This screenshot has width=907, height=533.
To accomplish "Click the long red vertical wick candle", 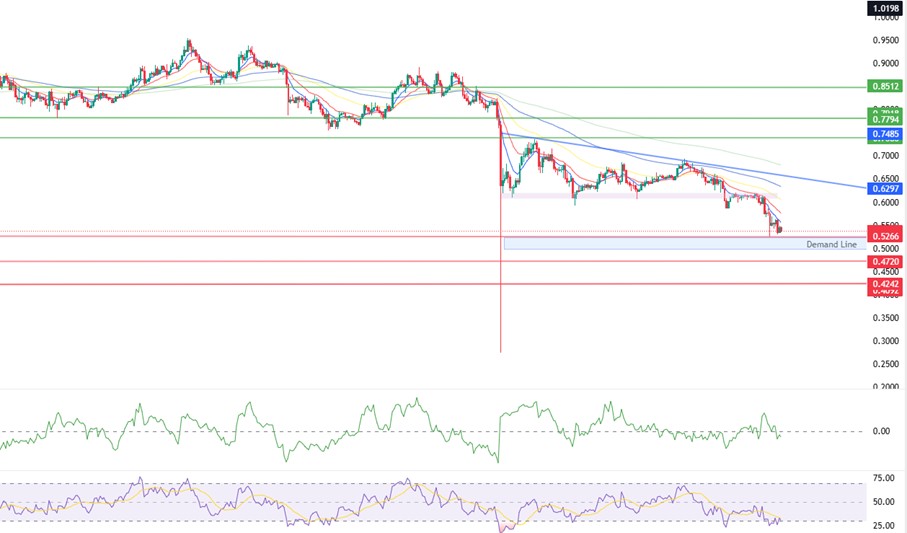I will point(500,300).
